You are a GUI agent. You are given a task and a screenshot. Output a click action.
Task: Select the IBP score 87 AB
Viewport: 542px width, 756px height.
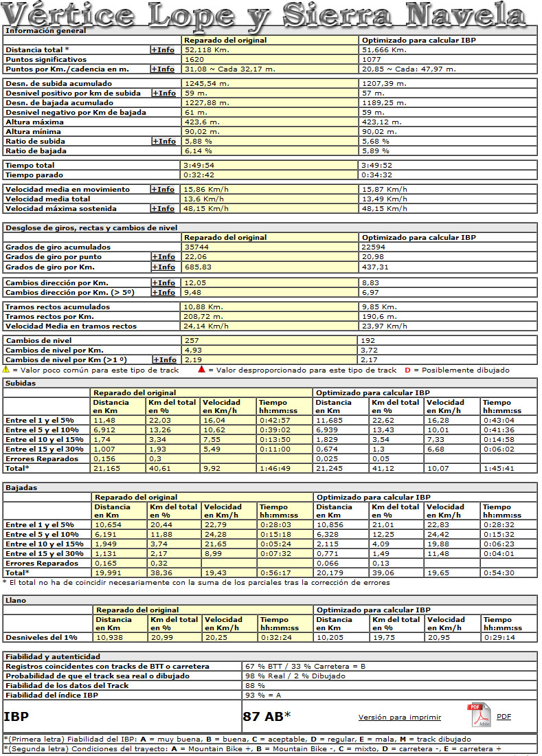(267, 716)
